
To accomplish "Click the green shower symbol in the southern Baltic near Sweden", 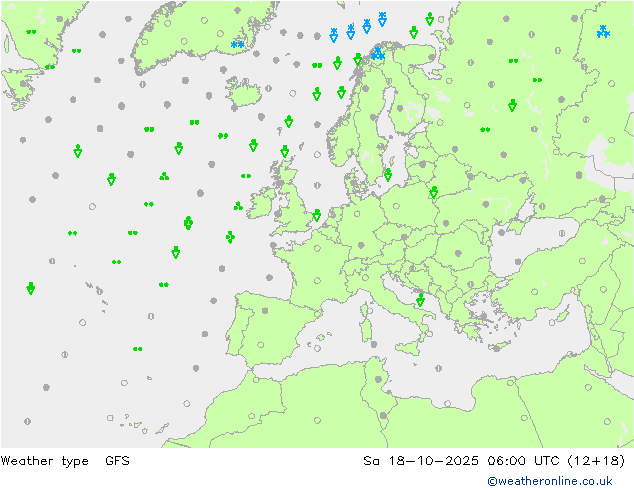I will coord(388,175).
